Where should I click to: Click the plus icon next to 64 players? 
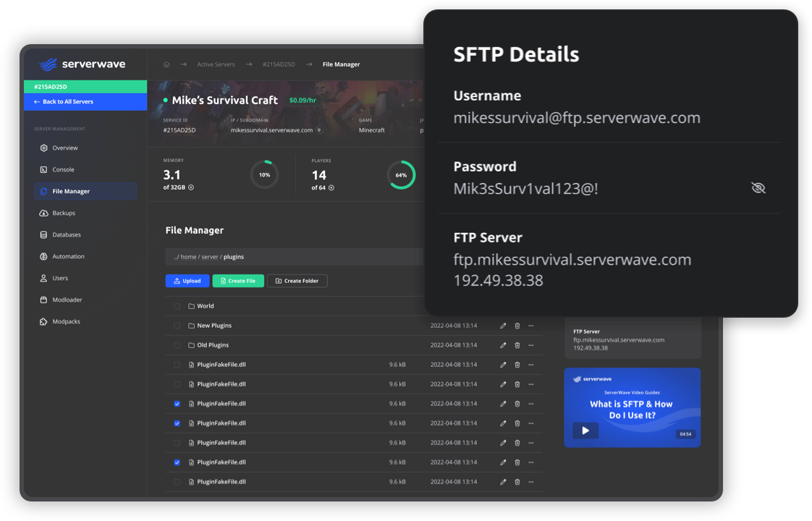[331, 187]
